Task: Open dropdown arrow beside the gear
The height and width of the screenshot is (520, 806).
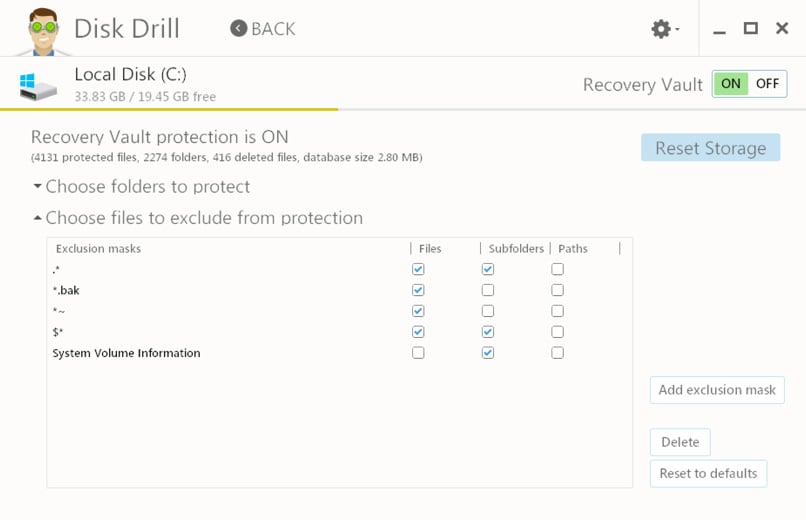Action: [x=677, y=29]
